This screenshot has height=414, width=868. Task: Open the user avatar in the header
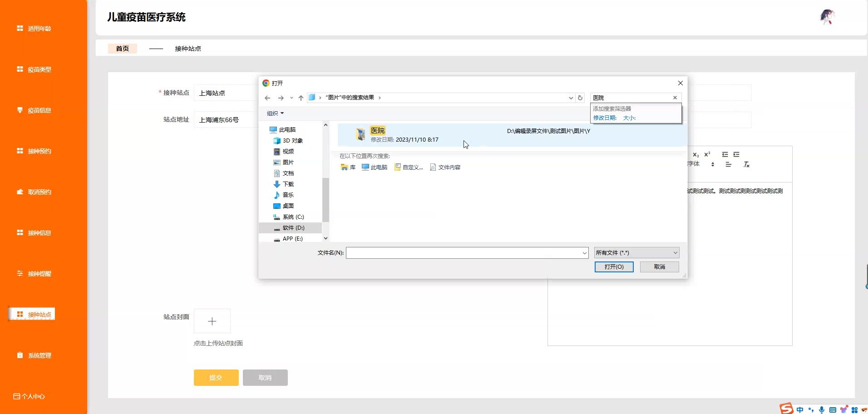(x=828, y=17)
